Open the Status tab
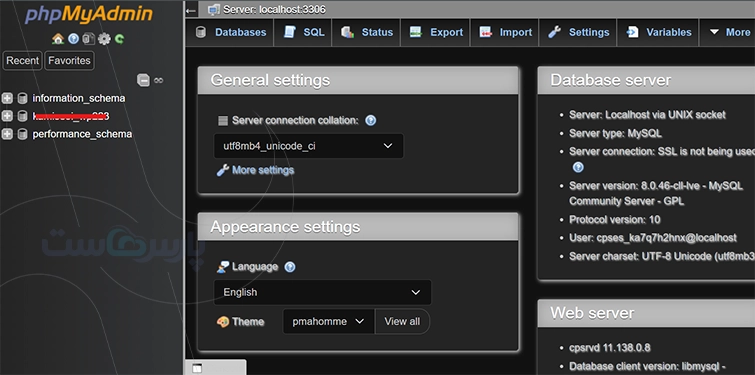Viewport: 755px width, 375px height. 366,32
